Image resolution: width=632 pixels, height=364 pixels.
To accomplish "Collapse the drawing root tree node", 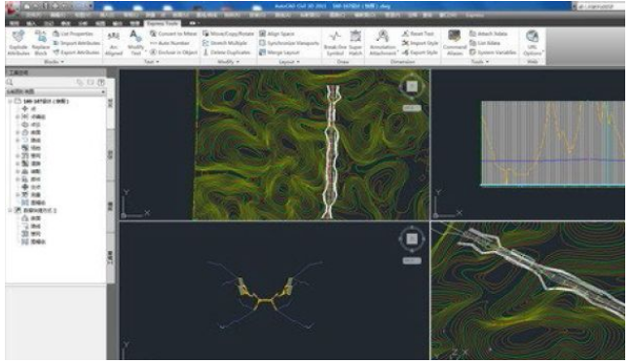I will [10, 101].
